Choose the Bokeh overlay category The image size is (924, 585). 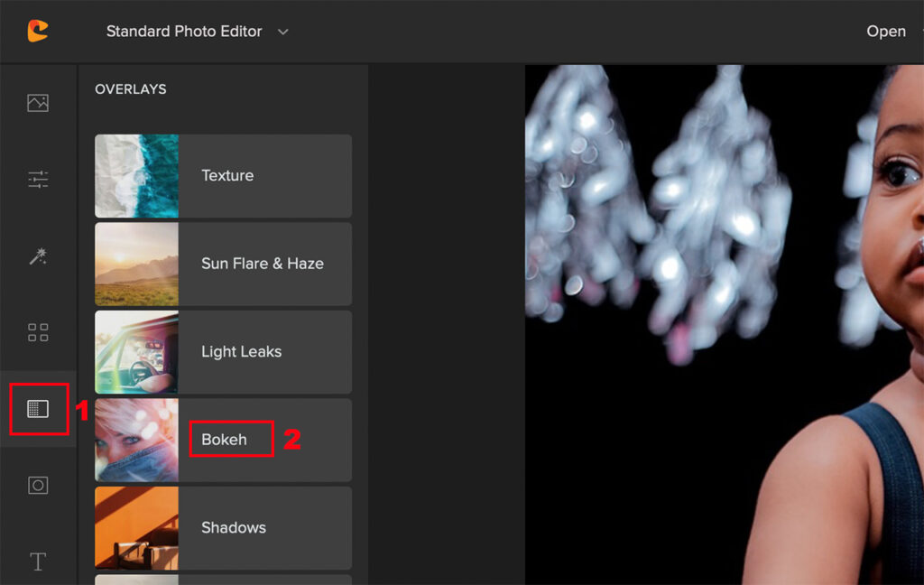[224, 440]
